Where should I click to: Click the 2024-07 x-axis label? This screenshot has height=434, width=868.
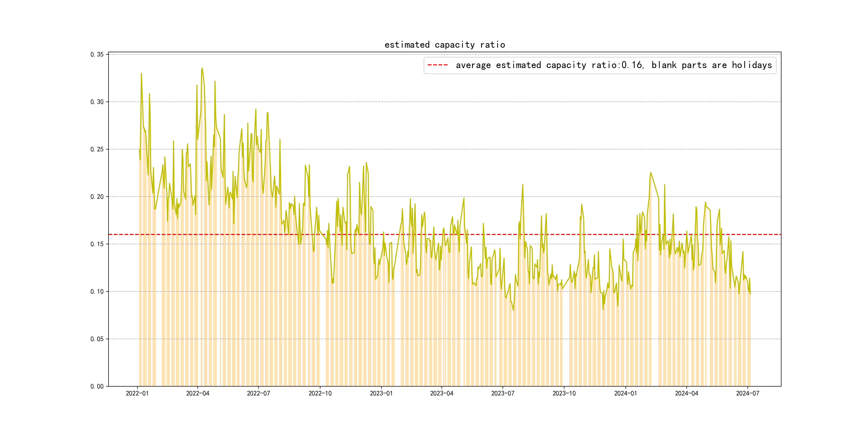click(x=747, y=393)
